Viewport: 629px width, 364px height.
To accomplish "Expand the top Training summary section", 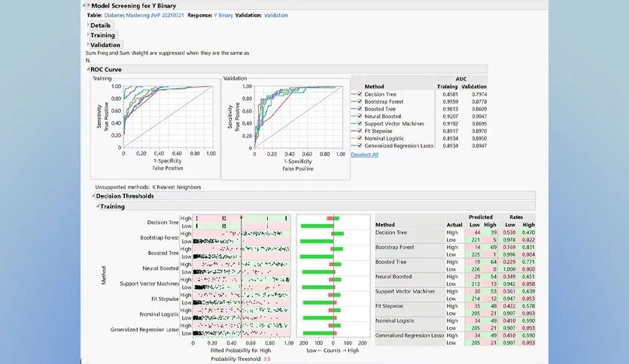I will click(x=88, y=35).
